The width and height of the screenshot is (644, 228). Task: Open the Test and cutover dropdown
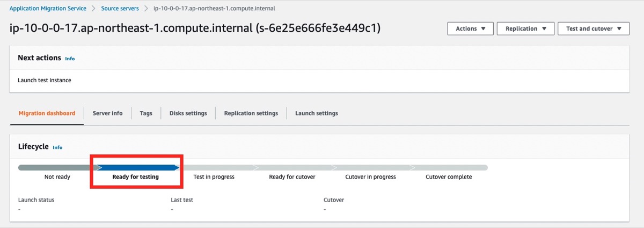[x=594, y=28]
